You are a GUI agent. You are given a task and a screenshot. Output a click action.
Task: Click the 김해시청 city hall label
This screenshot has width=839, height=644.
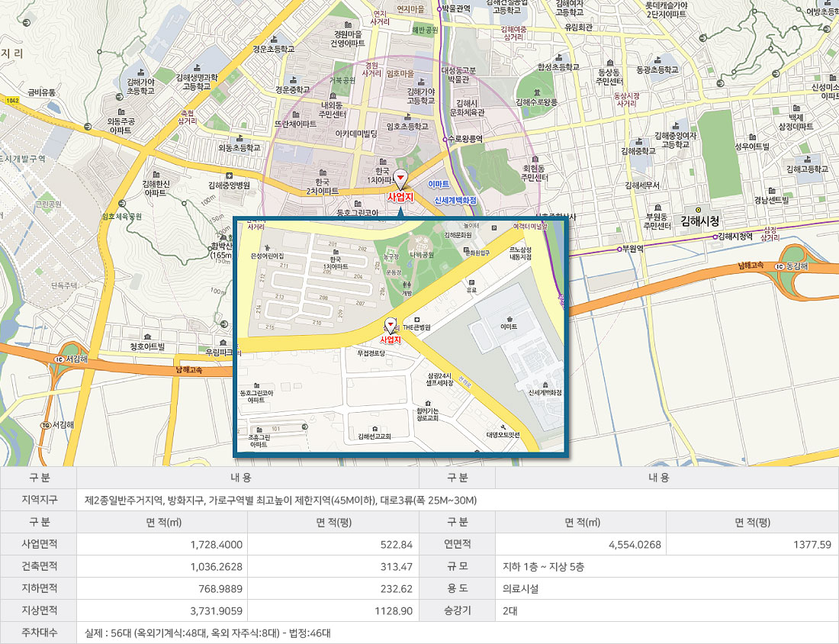click(x=700, y=221)
